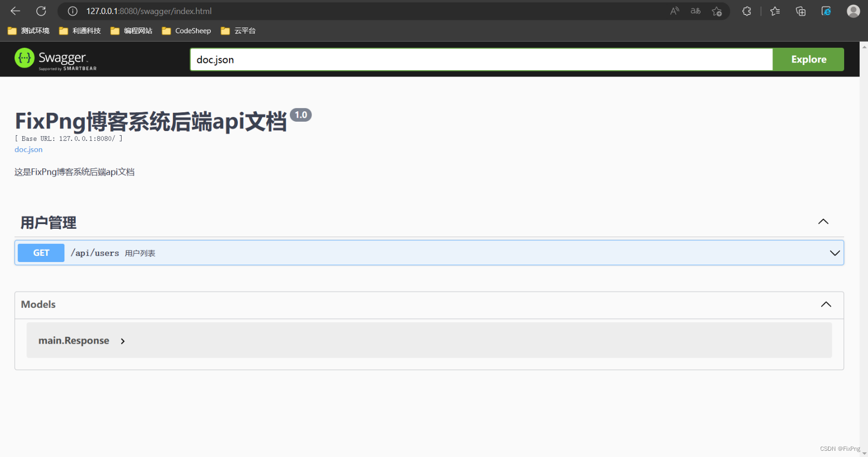The height and width of the screenshot is (457, 868).
Task: Open the 利通科技 bookmark folder
Action: pyautogui.click(x=80, y=31)
